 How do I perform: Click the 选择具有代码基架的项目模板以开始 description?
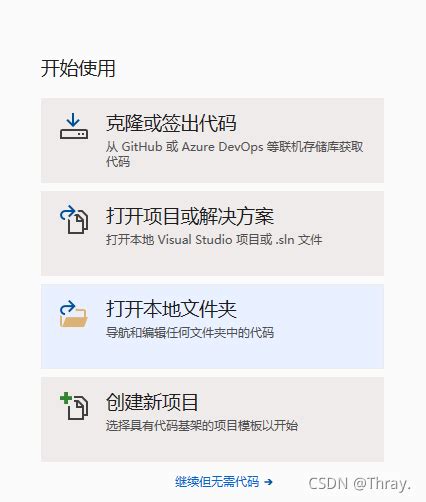coord(202,426)
